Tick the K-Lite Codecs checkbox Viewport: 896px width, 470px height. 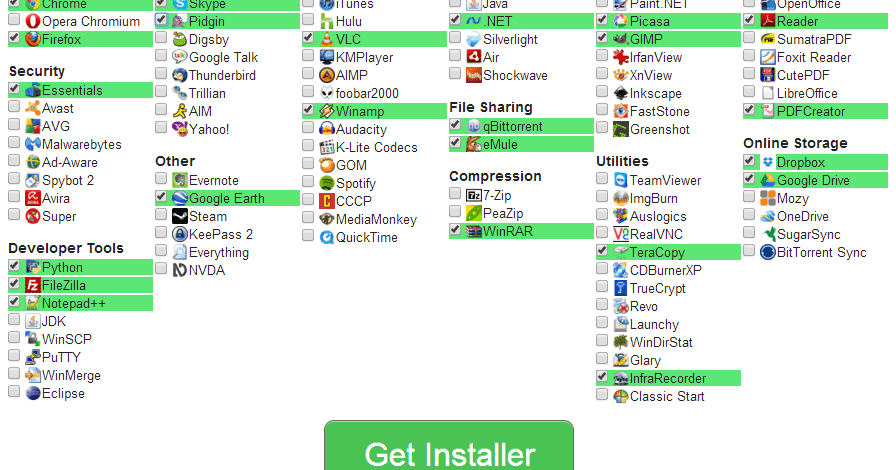pyautogui.click(x=308, y=145)
